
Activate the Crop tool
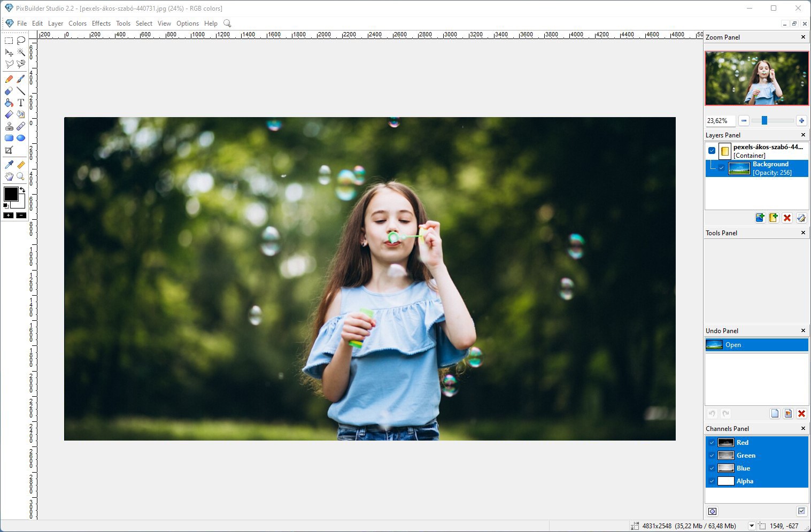coord(9,151)
